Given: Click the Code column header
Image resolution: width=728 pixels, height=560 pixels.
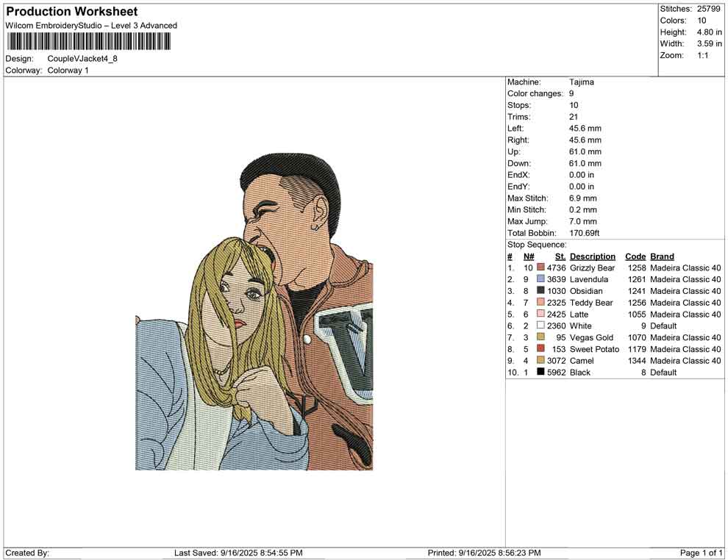Looking at the screenshot, I should 635,256.
